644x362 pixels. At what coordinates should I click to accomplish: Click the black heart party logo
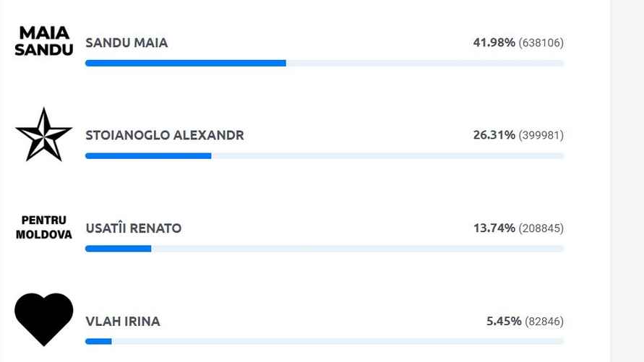pyautogui.click(x=44, y=319)
